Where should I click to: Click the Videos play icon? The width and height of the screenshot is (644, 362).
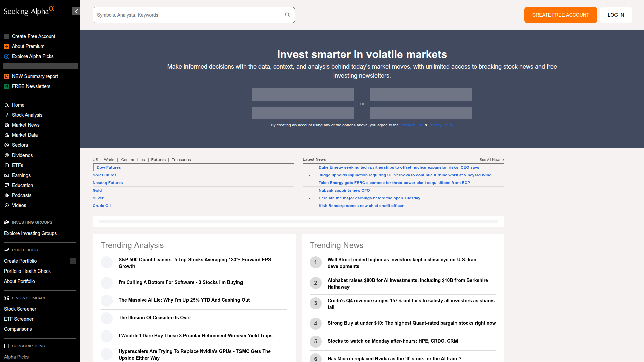point(7,205)
